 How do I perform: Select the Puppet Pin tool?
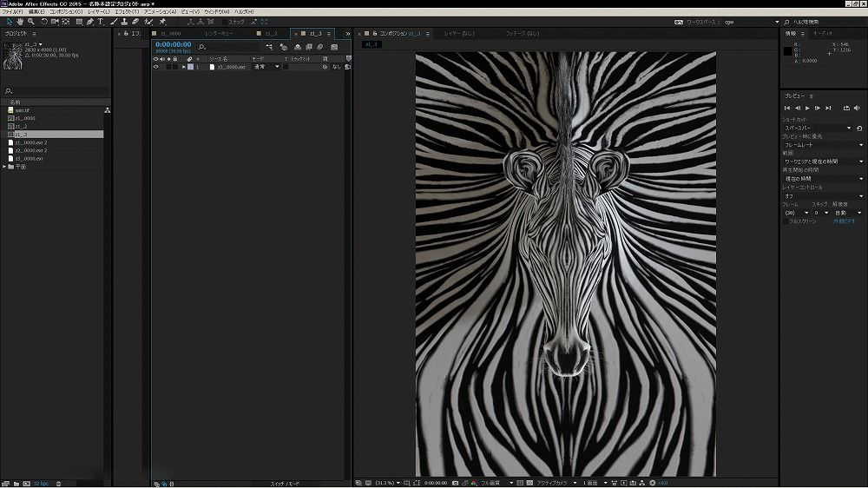161,22
